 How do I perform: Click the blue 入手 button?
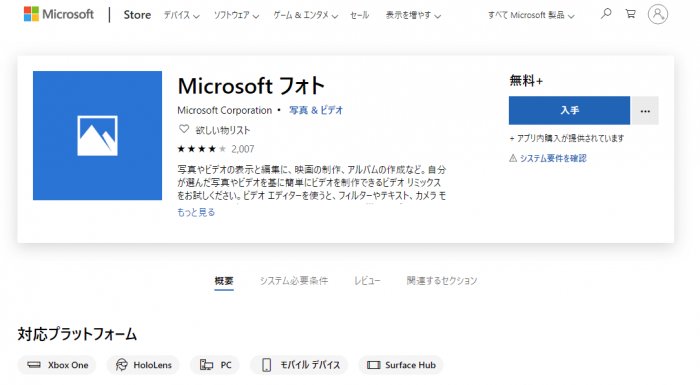point(569,110)
